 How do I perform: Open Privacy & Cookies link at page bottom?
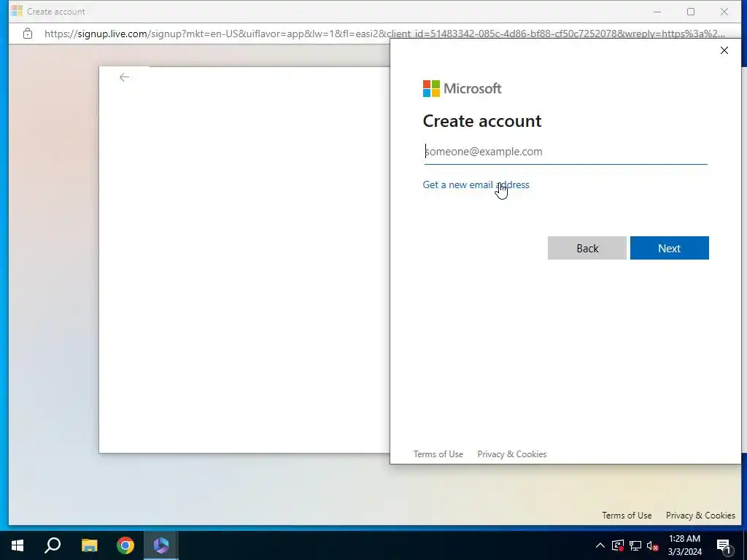tap(700, 516)
